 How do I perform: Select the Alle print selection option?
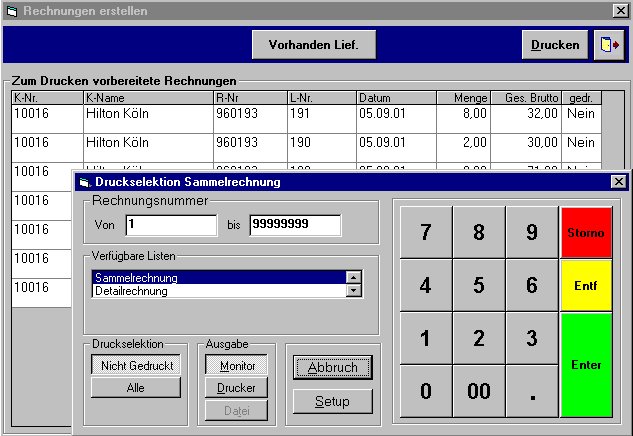click(x=135, y=388)
